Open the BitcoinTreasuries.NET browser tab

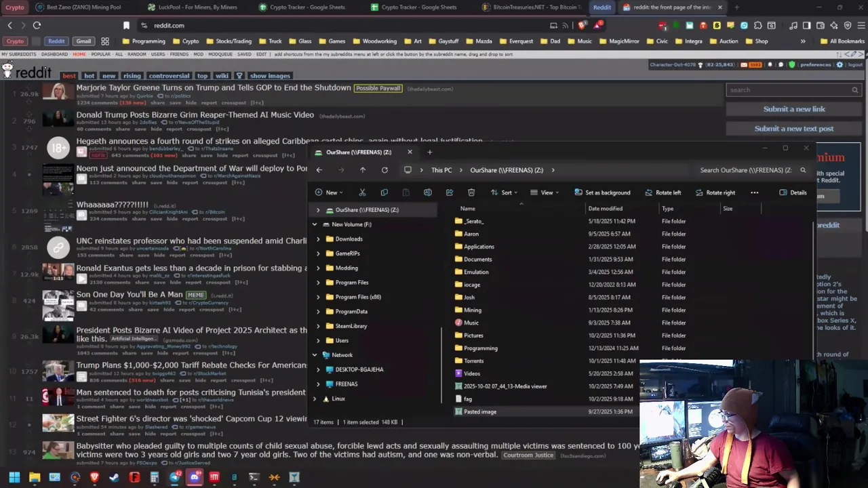click(532, 7)
